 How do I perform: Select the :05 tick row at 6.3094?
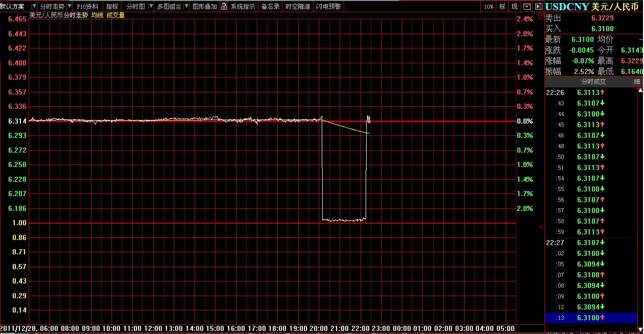click(591, 264)
